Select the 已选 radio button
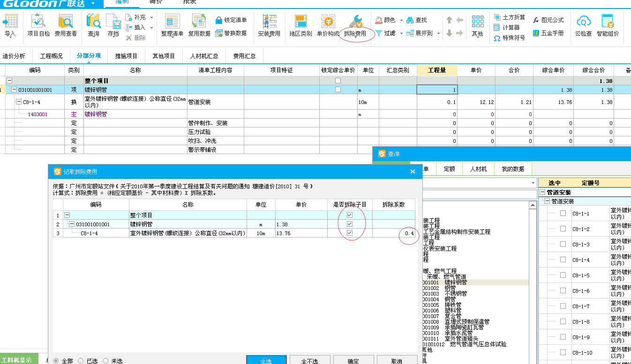 coord(81,361)
